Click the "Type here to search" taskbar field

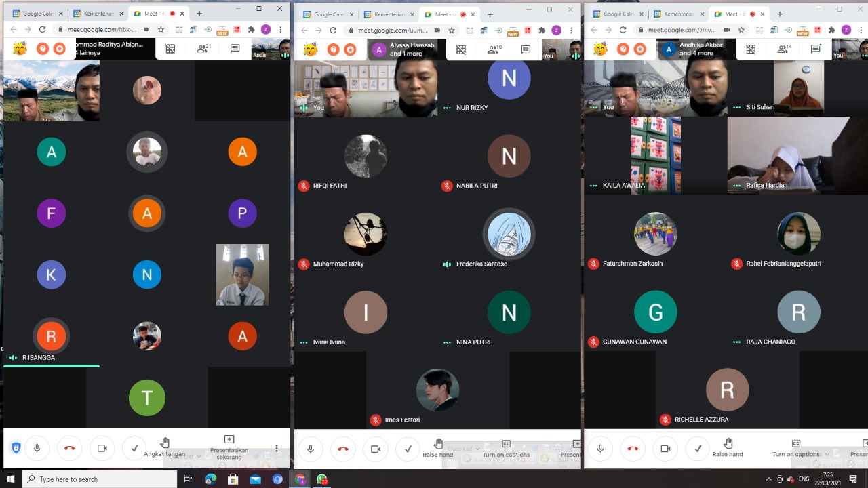(x=100, y=479)
